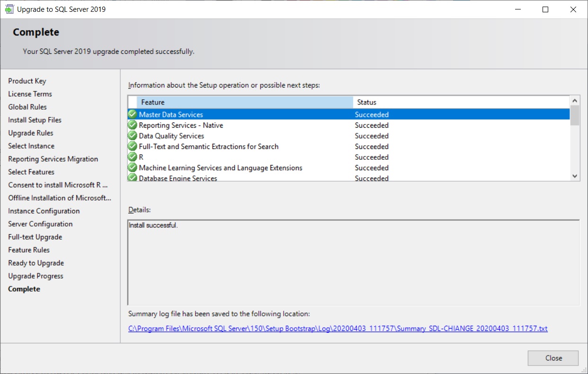Click the Global Rules step

pyautogui.click(x=27, y=107)
